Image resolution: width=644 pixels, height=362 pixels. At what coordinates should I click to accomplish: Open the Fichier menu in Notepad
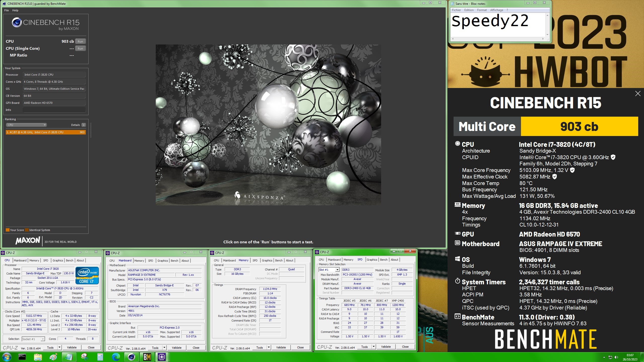456,10
